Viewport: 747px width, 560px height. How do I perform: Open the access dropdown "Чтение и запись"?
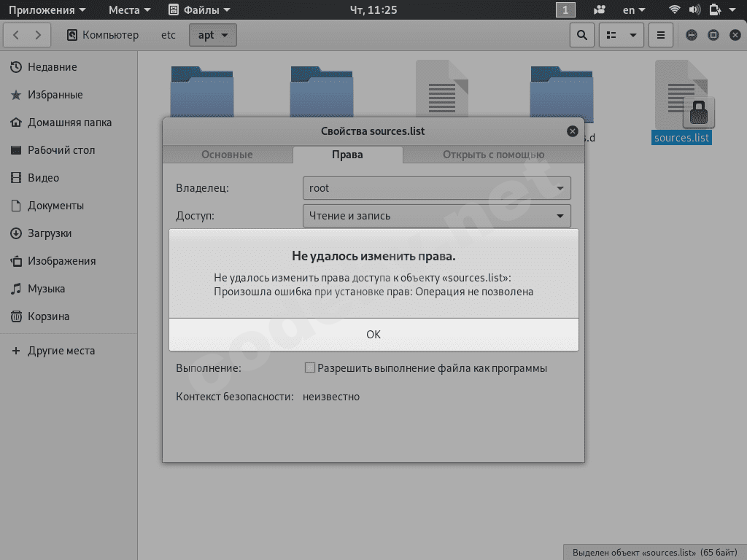point(436,216)
